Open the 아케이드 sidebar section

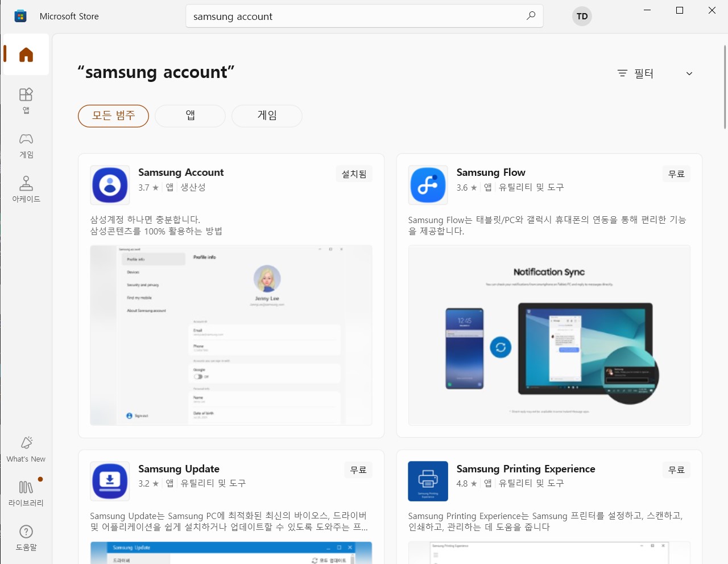point(26,189)
